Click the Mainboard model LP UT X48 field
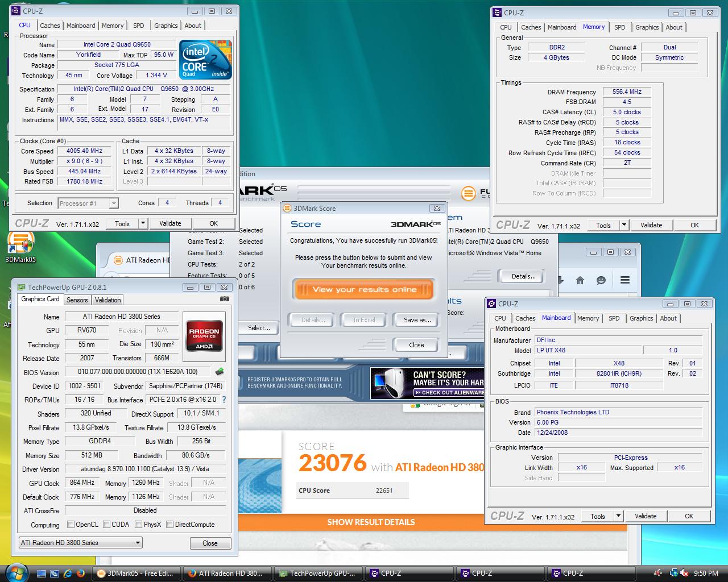Viewport: 728px width, 582px height. (x=588, y=350)
